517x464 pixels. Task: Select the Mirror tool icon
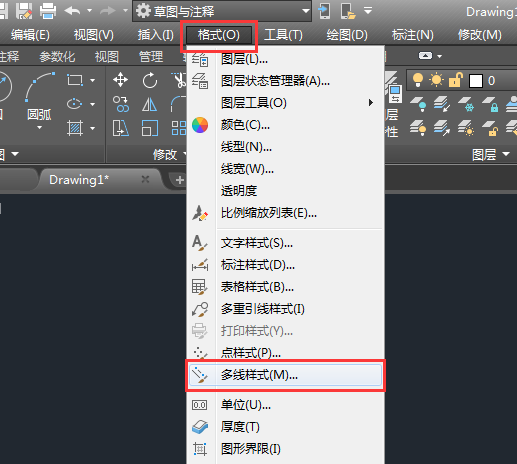click(150, 104)
